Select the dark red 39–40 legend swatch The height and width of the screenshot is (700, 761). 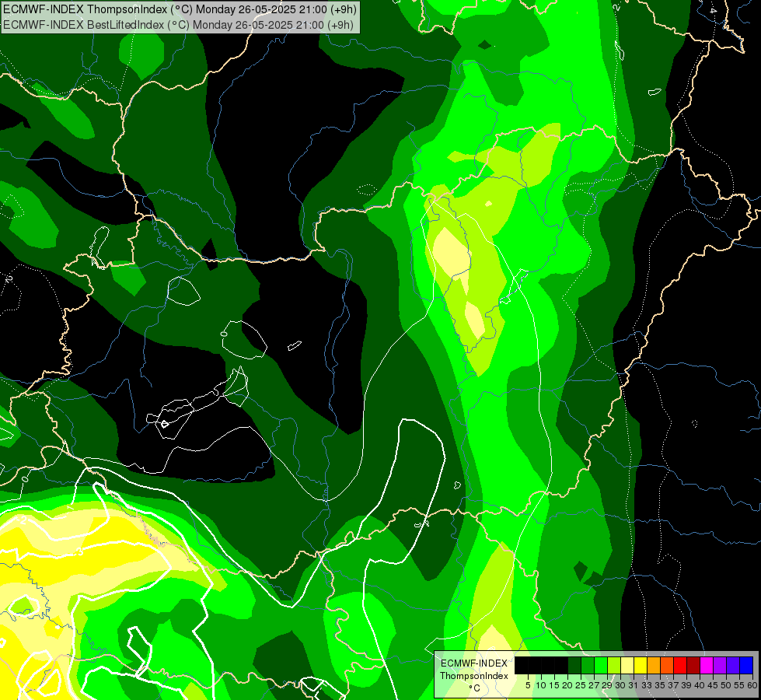[693, 665]
